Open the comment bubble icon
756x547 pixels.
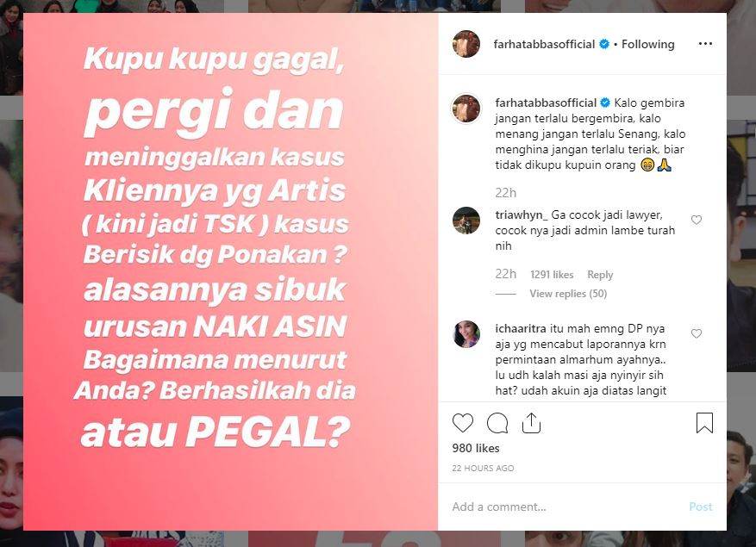tap(497, 423)
